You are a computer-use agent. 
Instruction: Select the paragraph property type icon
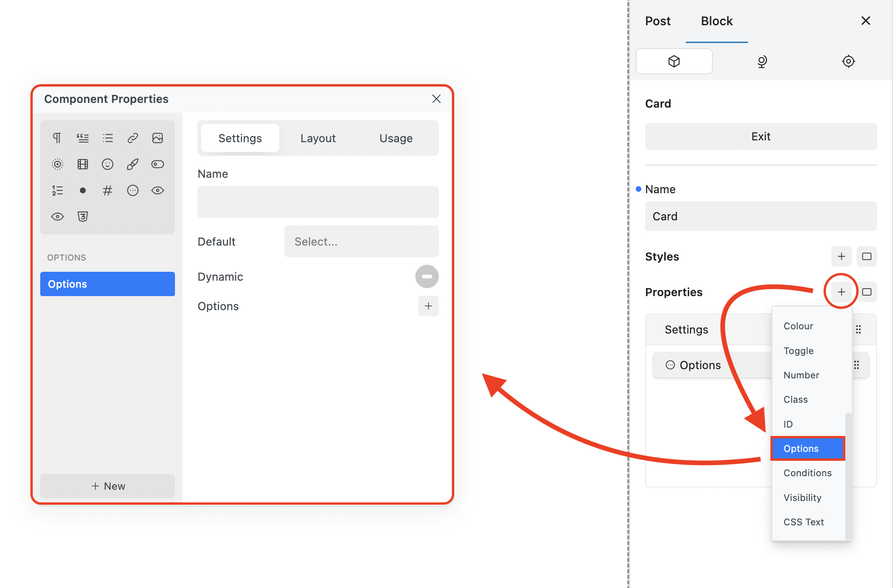57,138
